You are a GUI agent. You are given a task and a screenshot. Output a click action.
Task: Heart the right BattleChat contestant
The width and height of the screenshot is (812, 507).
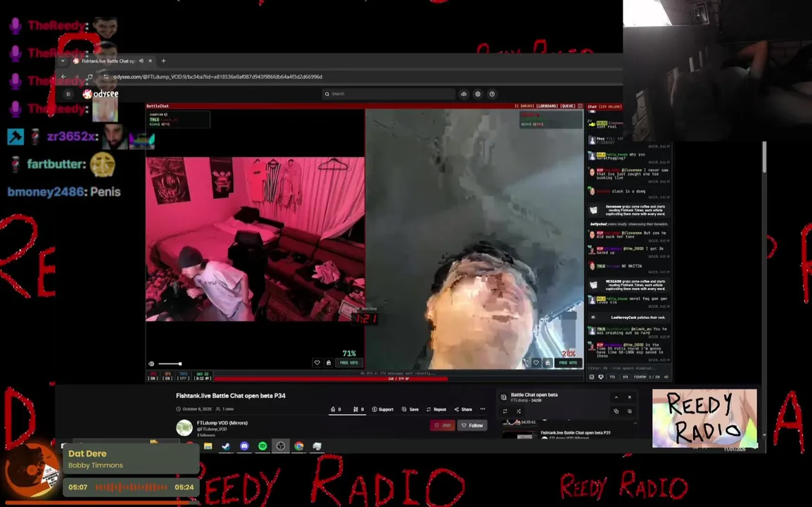point(536,363)
